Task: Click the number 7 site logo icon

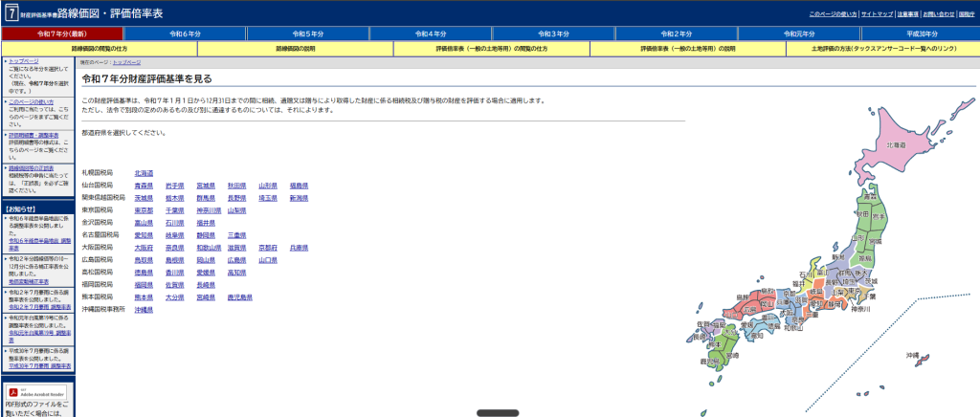Action: (11, 12)
